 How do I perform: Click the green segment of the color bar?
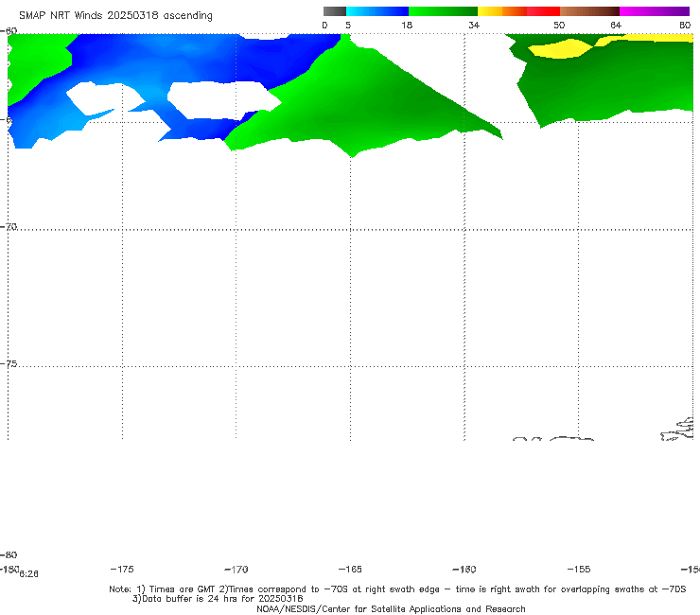click(x=443, y=11)
